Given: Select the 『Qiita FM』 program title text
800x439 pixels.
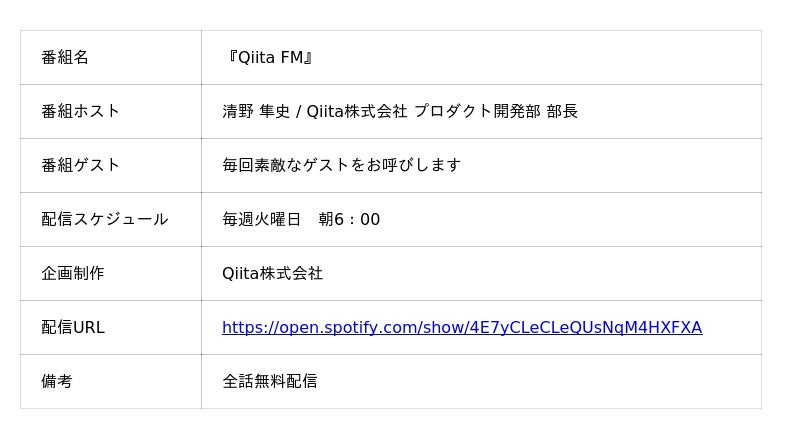Looking at the screenshot, I should click(x=270, y=58).
